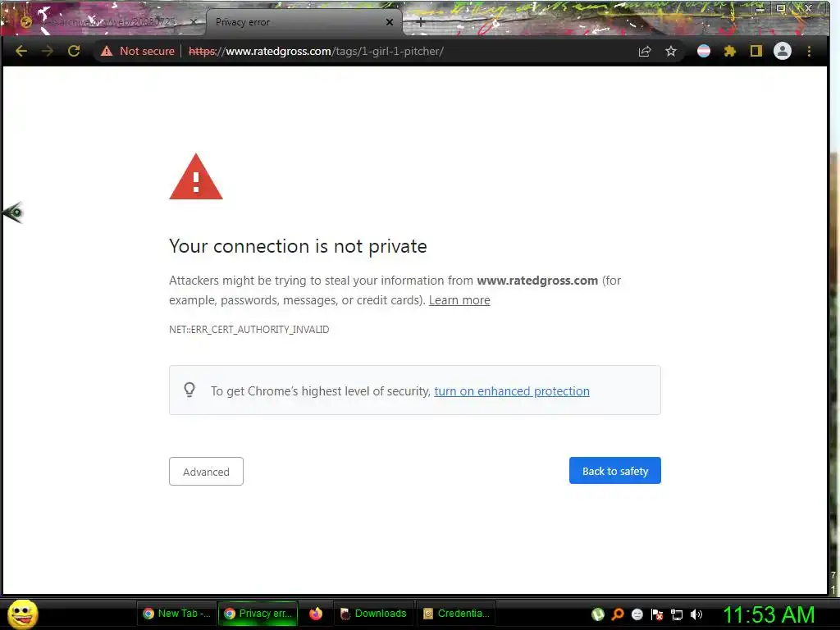Click the arrow widget on left edge
Screen dimensions: 840x630
tap(13, 212)
